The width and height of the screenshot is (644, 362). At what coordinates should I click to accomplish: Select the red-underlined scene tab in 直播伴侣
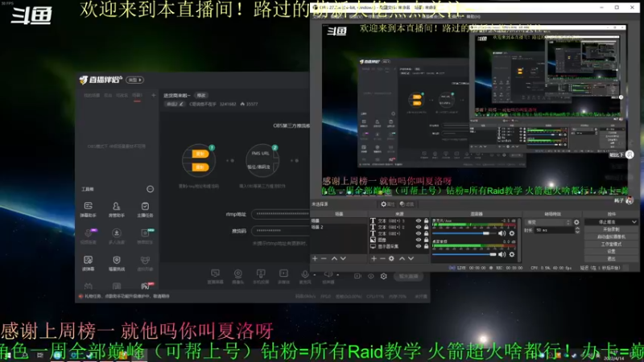(x=137, y=95)
